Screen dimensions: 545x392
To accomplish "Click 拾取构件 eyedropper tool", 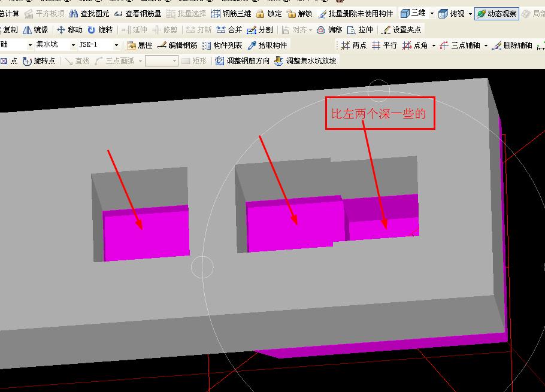I will [x=267, y=45].
